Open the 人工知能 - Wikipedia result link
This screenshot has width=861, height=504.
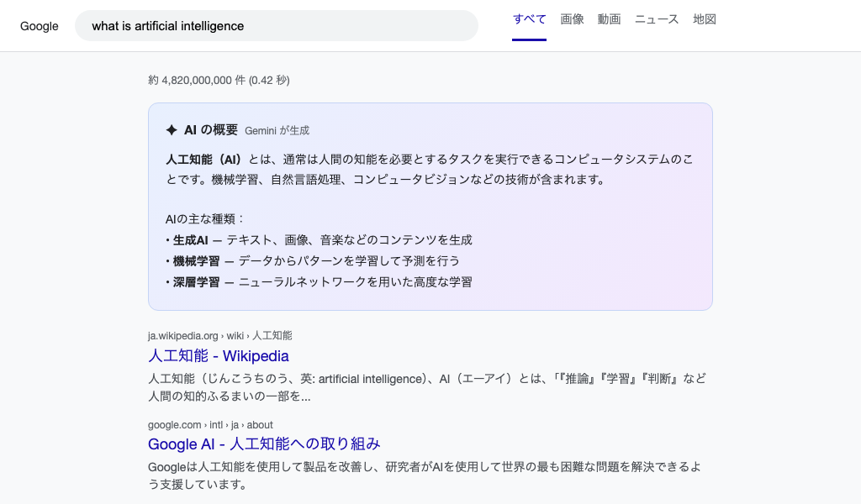pyautogui.click(x=219, y=356)
